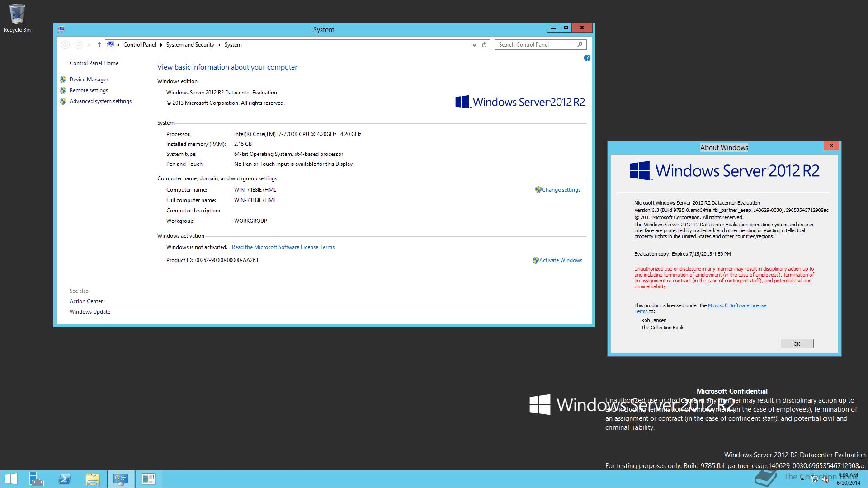Minimize the System window
Image resolution: width=868 pixels, height=488 pixels.
point(553,28)
